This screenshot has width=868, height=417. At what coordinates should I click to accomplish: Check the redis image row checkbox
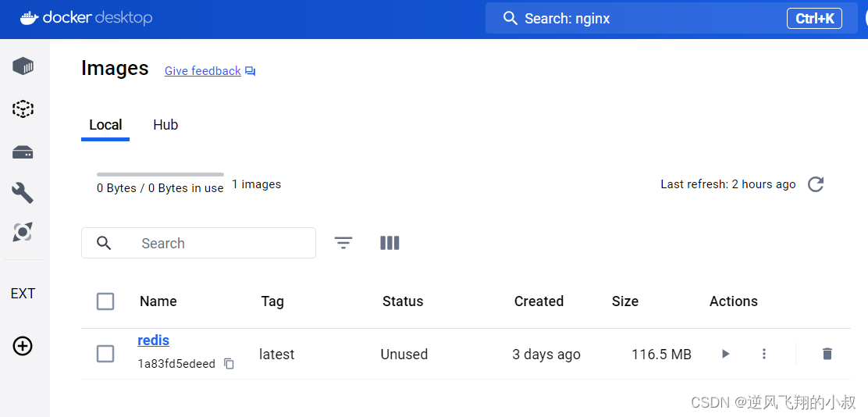click(105, 353)
